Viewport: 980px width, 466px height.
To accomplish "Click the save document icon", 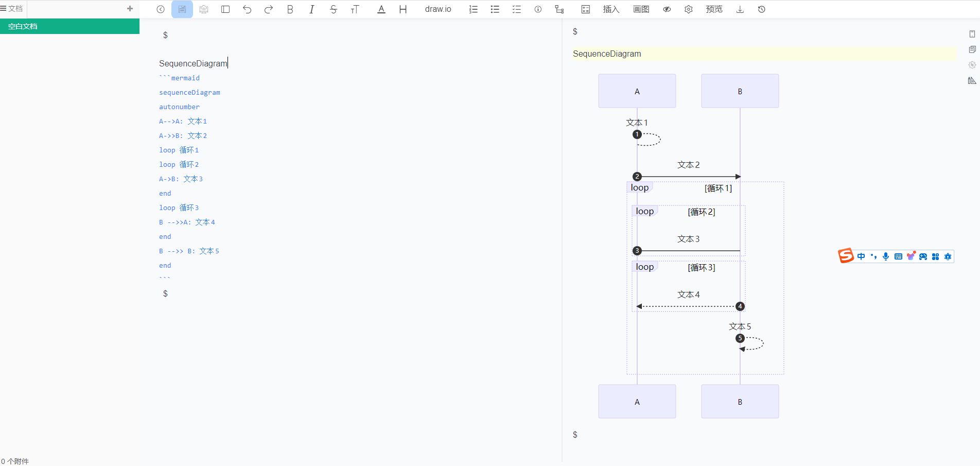I will (x=182, y=9).
